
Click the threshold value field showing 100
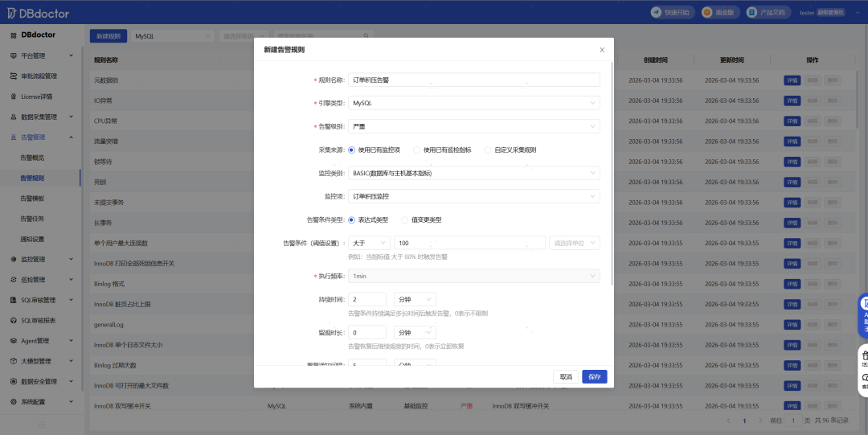pos(469,243)
